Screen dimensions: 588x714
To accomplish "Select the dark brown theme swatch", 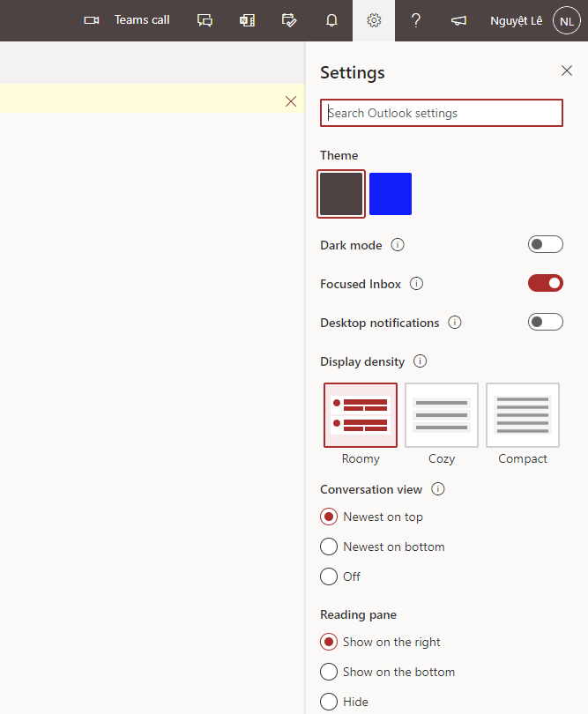I will 341,194.
